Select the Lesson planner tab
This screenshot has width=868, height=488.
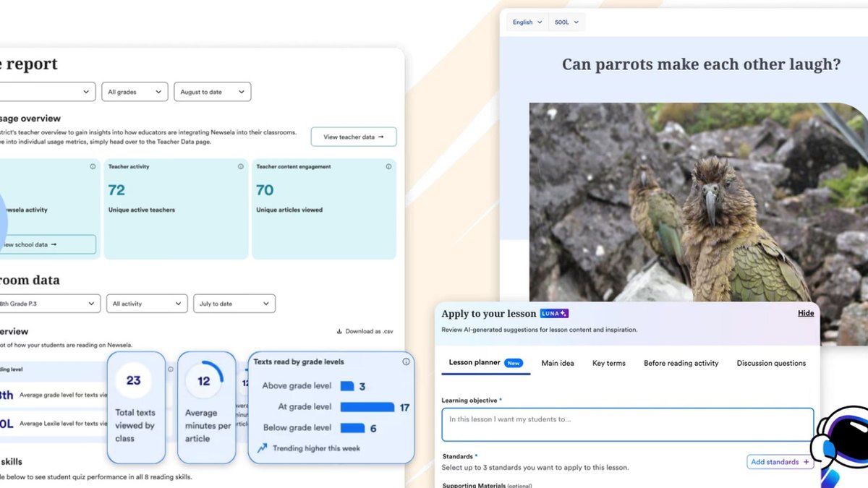point(485,363)
